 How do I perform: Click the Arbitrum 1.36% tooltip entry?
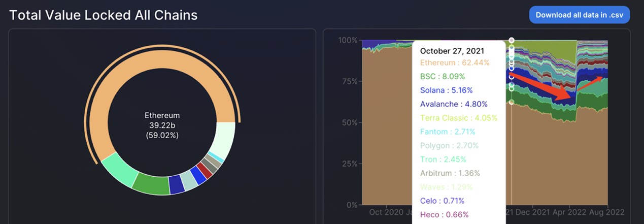click(x=450, y=173)
